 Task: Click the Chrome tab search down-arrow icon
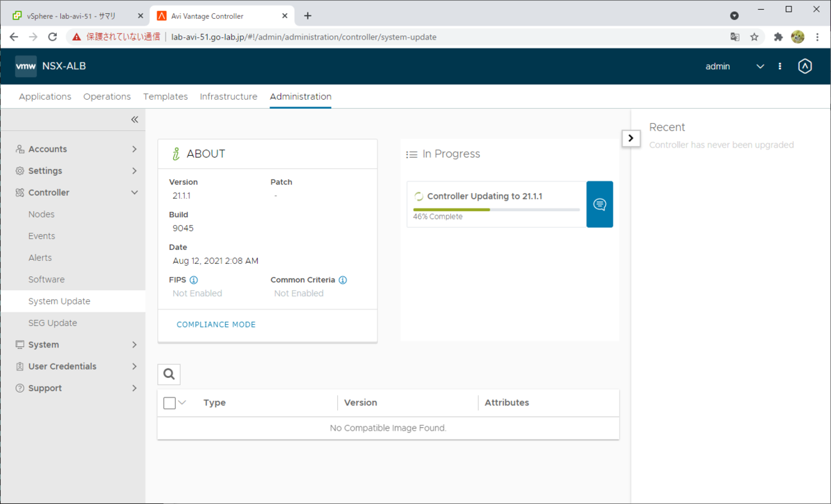735,16
